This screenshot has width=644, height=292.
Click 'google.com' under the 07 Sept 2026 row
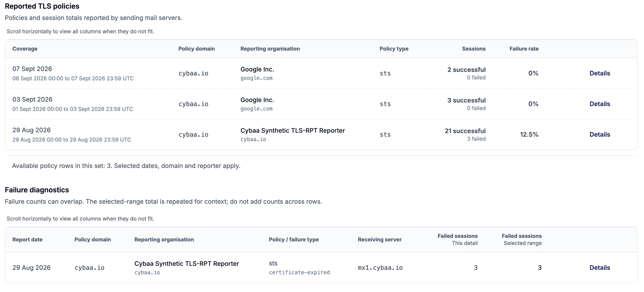point(256,78)
